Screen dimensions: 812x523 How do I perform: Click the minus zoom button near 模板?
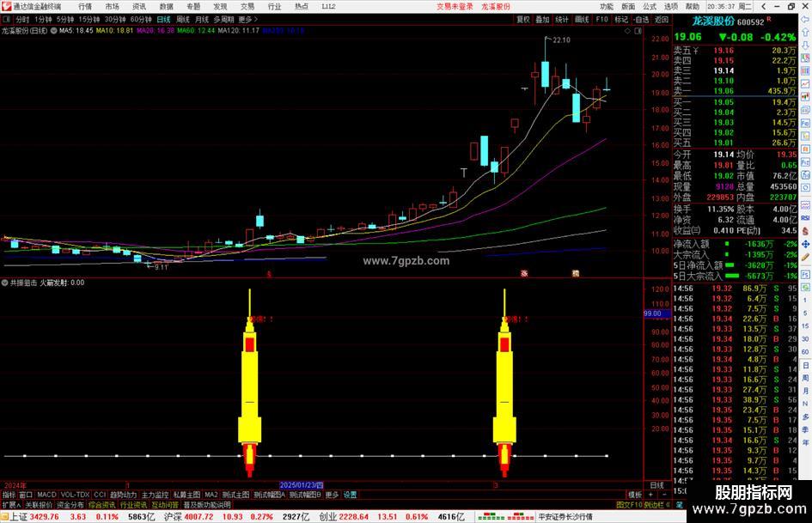(x=664, y=495)
